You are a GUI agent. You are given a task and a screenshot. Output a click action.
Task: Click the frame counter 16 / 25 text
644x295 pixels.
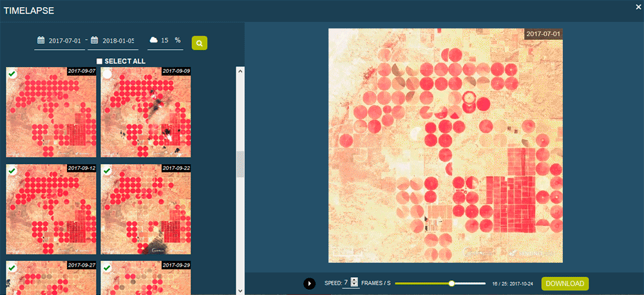tap(512, 284)
